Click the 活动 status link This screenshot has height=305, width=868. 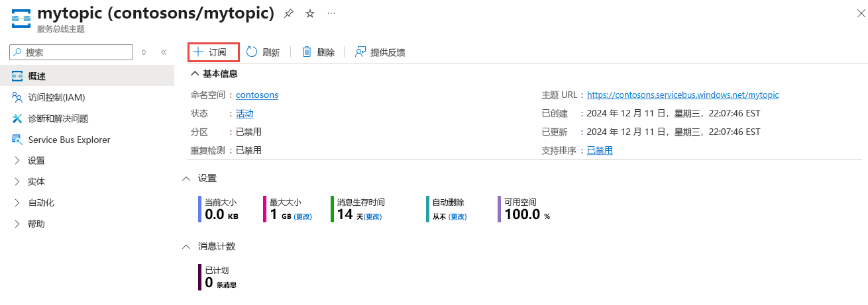tap(244, 113)
